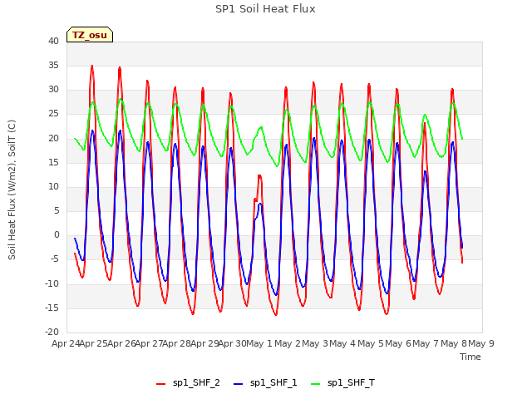Click the blue sp1_SHF_1 legend swatch
The image size is (532, 399).
click(239, 384)
